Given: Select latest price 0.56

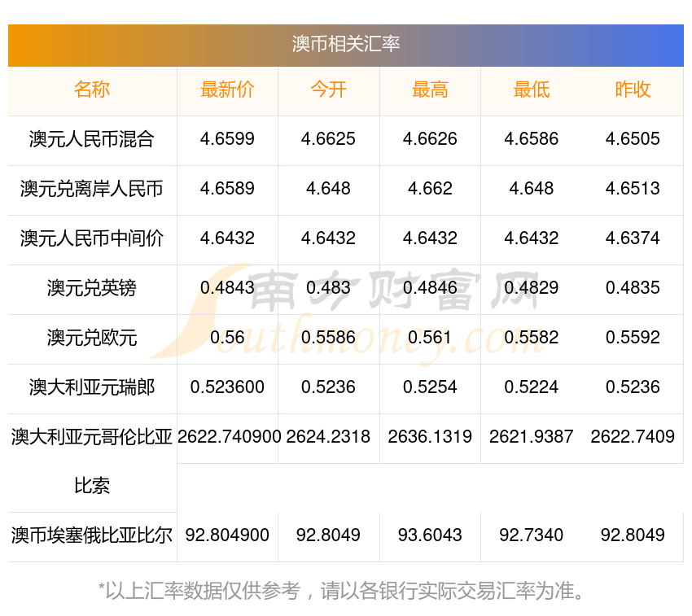Looking at the screenshot, I should pos(227,338).
